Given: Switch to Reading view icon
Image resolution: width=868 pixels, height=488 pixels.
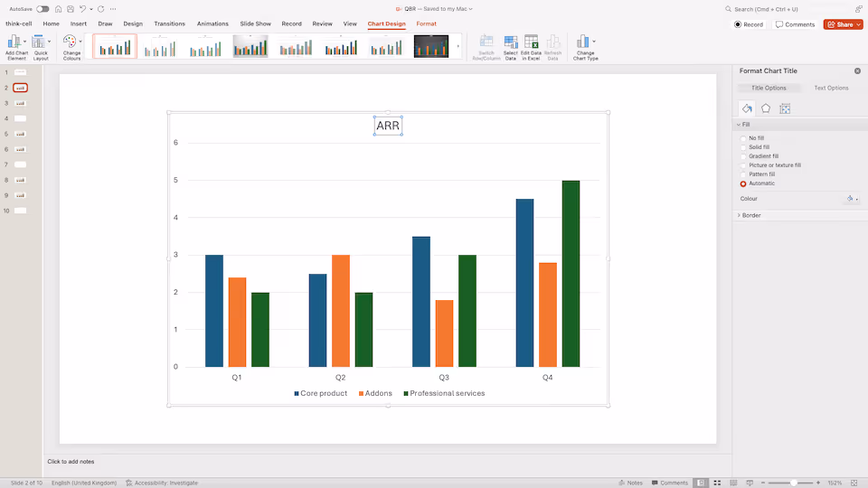Looking at the screenshot, I should point(733,483).
